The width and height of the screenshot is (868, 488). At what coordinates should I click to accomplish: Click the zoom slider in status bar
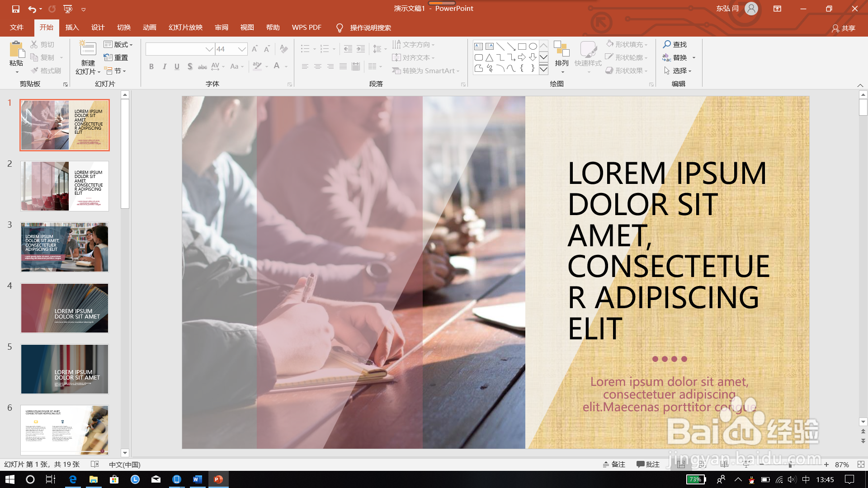tap(790, 465)
